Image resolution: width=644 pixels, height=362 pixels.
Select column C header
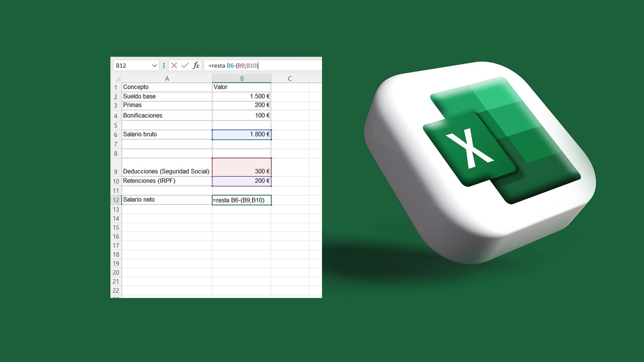[x=290, y=79]
